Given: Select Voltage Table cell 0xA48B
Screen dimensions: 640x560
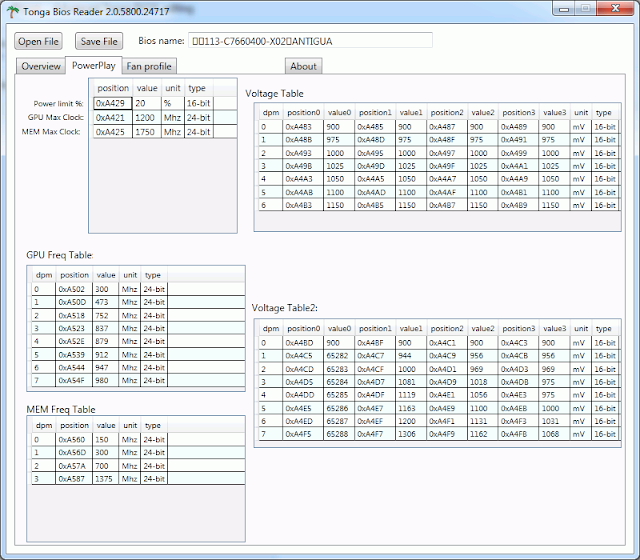Looking at the screenshot, I should [x=303, y=140].
